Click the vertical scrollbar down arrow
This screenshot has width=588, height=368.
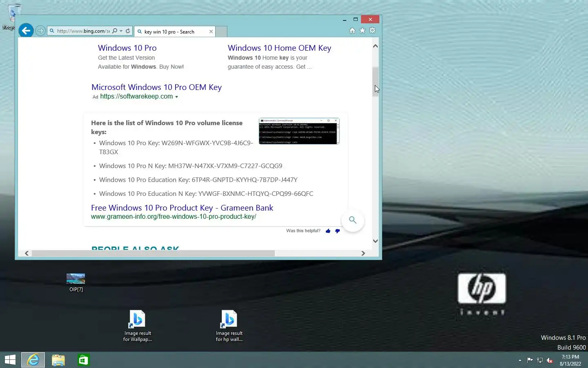(375, 241)
